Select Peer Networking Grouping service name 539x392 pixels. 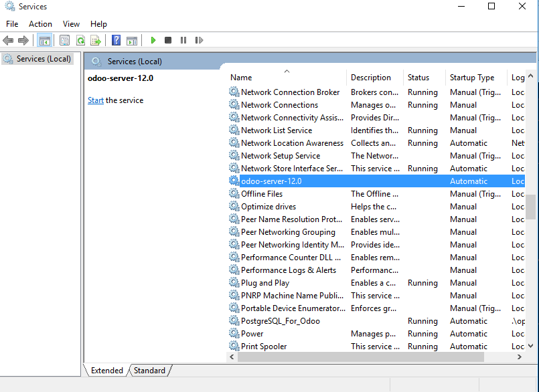[288, 232]
